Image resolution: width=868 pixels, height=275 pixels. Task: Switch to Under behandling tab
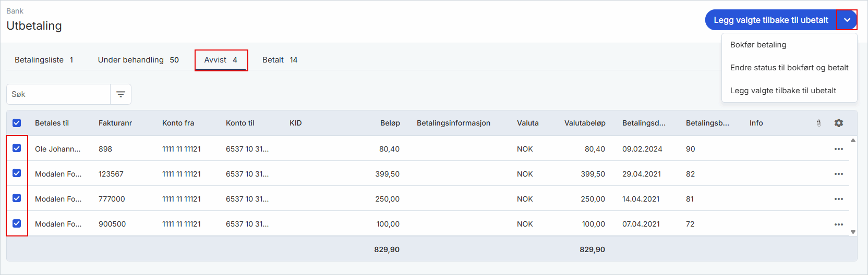coord(138,60)
